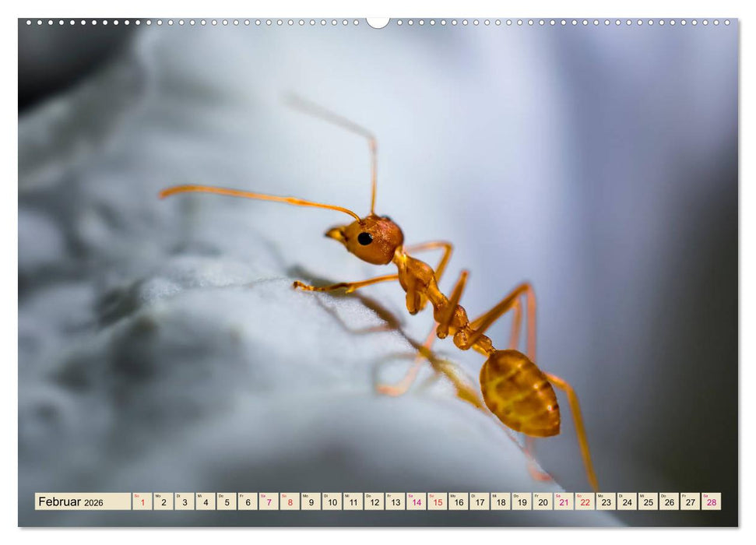Pick date 18 on calendar strip
Screen dimensions: 756x545
[500, 501]
